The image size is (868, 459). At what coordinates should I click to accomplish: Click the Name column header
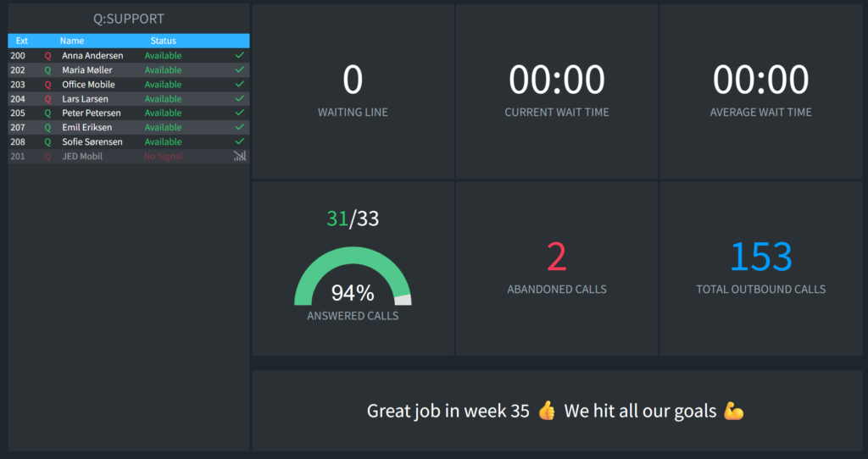click(x=72, y=41)
